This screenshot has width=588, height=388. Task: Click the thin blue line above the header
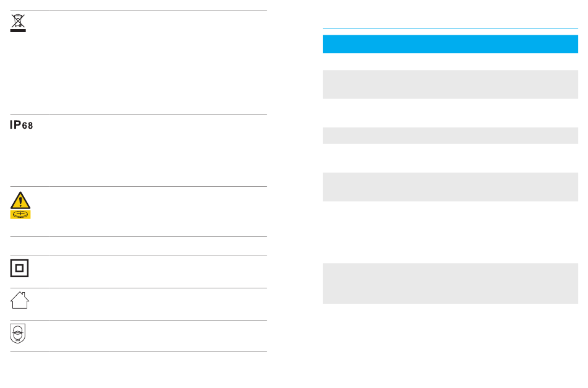tap(451, 28)
